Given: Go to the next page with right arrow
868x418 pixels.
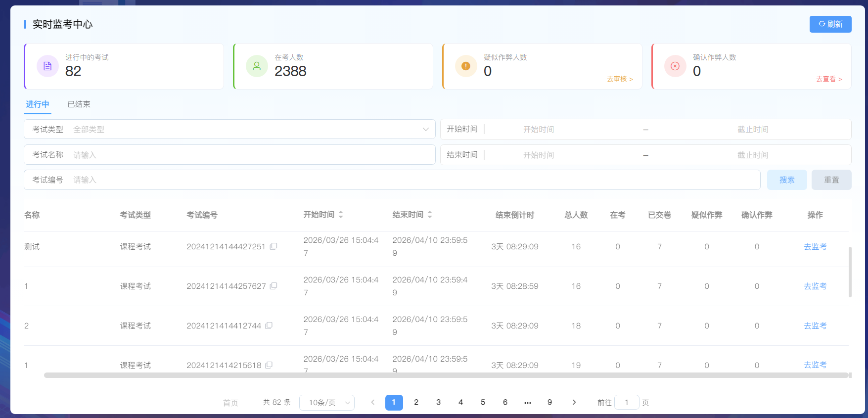Looking at the screenshot, I should 574,403.
